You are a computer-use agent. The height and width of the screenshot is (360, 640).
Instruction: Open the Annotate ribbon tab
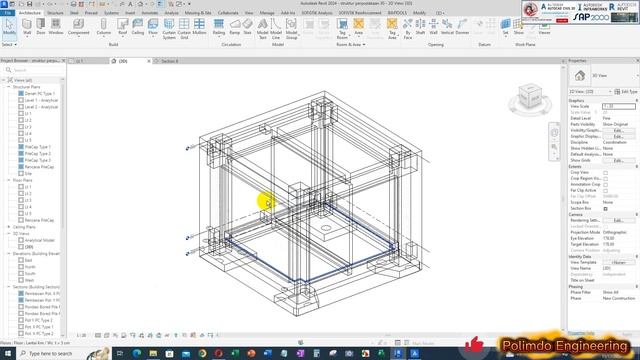149,13
